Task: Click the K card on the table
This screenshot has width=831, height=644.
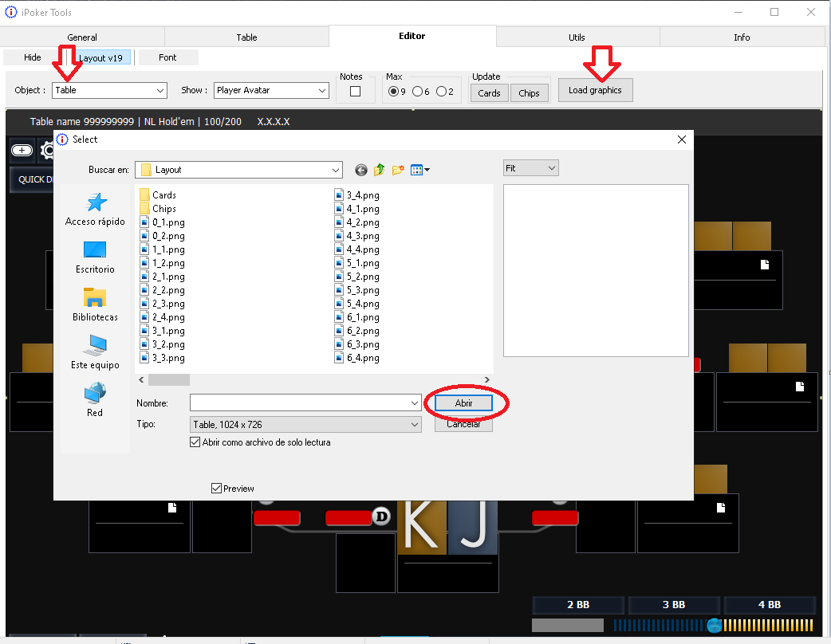Action: coord(422,526)
